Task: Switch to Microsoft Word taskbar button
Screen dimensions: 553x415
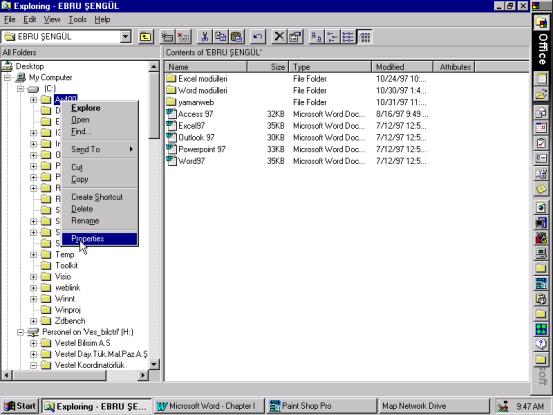Action: (209, 406)
